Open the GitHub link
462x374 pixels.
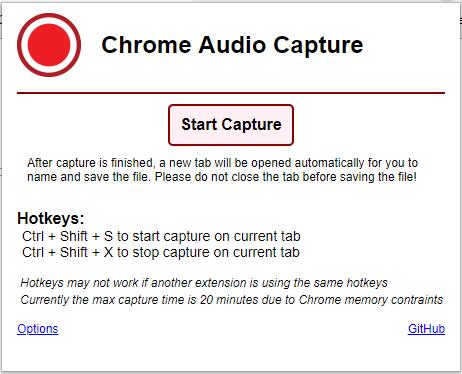[x=426, y=329]
